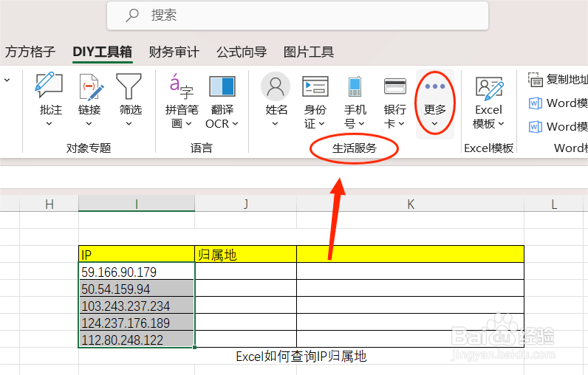Select the DIY工具箱 tab
Viewport: 588px width, 375px height.
coord(103,52)
